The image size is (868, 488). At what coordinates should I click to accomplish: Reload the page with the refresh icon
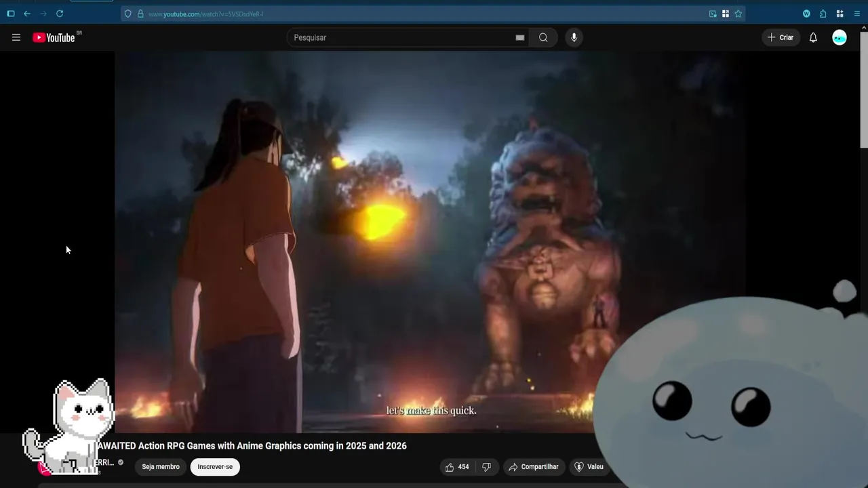(60, 14)
